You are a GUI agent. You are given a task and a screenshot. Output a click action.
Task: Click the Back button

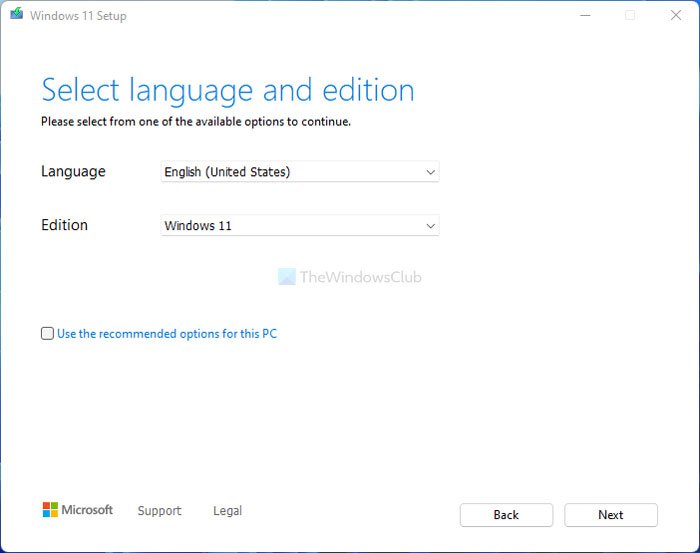506,515
